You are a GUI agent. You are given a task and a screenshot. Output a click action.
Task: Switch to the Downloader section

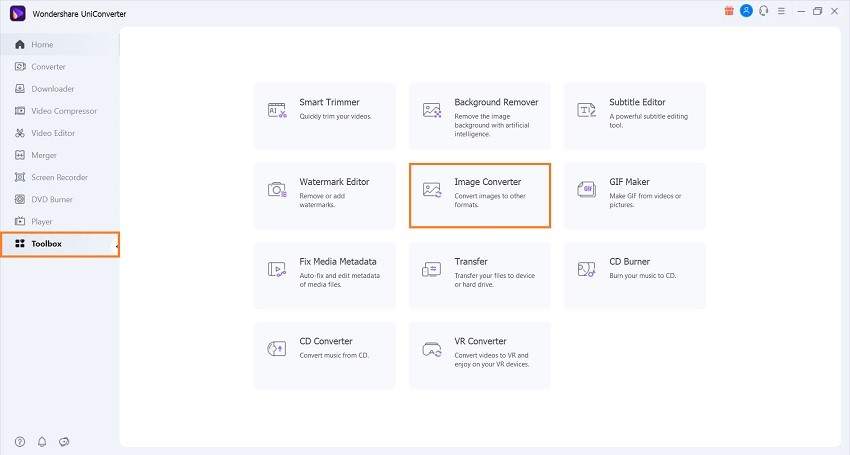coord(53,88)
